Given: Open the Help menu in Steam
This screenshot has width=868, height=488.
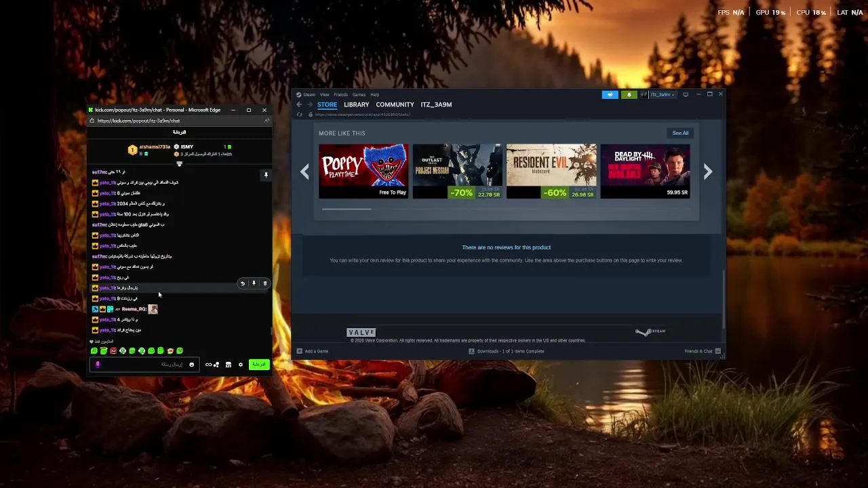Looking at the screenshot, I should point(374,94).
